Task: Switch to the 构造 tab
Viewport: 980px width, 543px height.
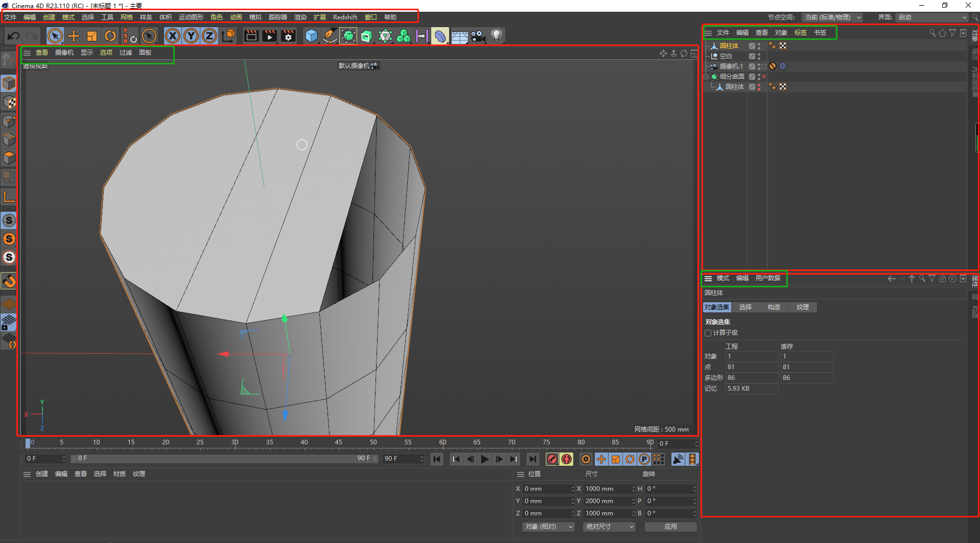Action: pos(774,307)
